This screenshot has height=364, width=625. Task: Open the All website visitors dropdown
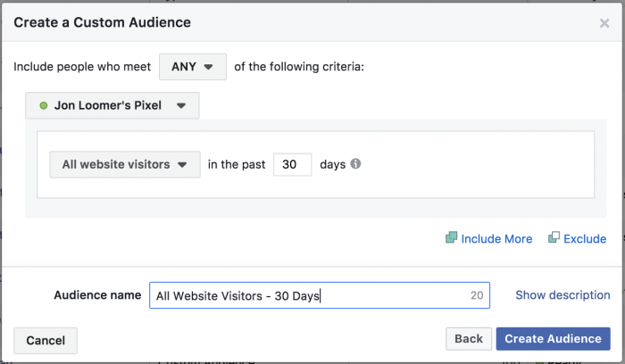pyautogui.click(x=124, y=164)
